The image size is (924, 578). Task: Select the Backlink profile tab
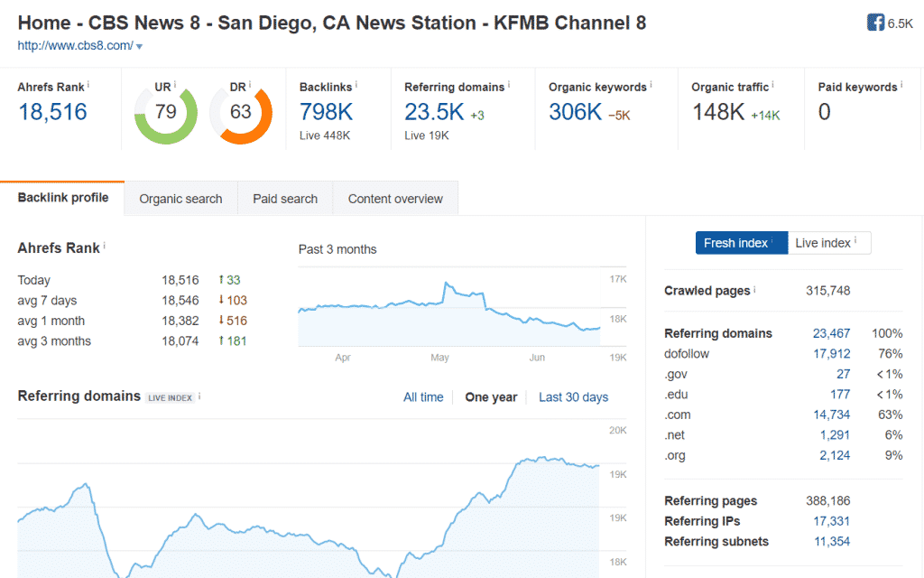[x=62, y=198]
